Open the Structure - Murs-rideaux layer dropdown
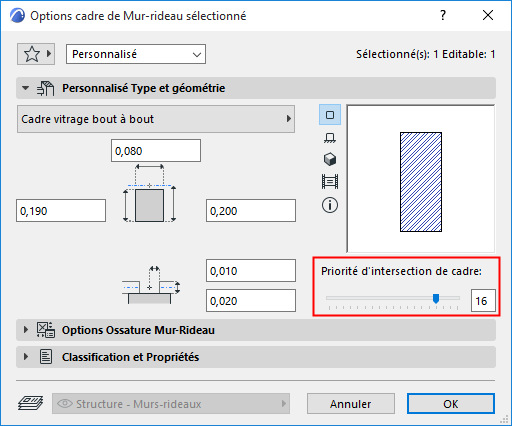 171,404
